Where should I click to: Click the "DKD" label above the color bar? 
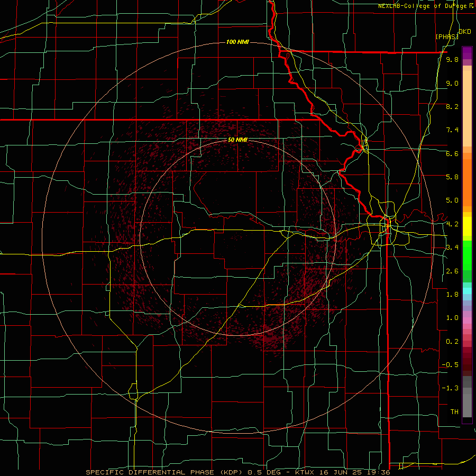click(465, 32)
